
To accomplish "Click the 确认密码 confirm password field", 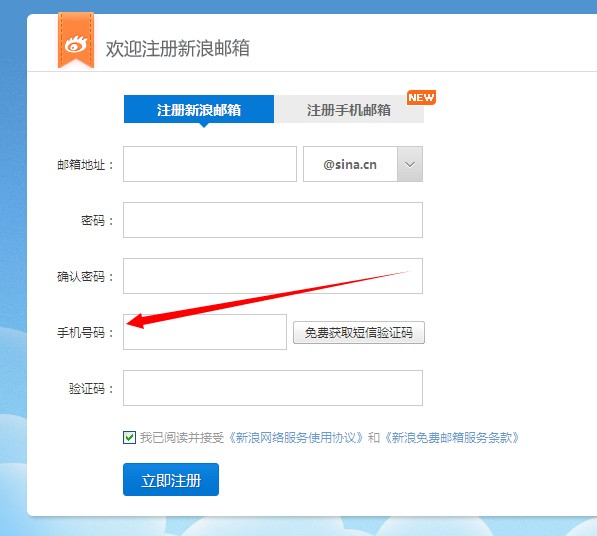I will click(x=273, y=276).
